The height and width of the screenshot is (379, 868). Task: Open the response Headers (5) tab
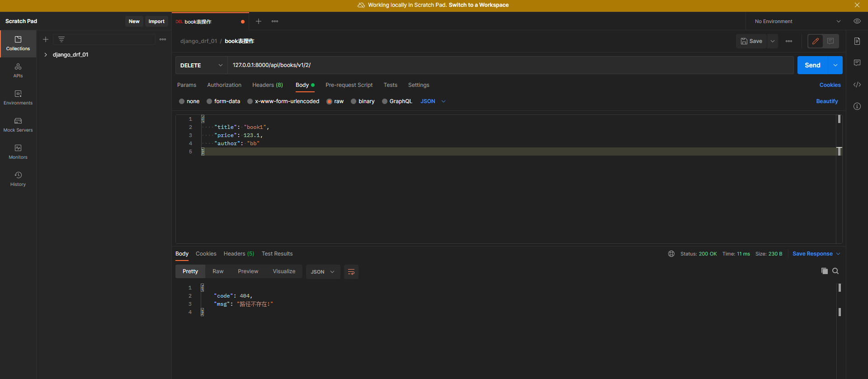point(239,254)
